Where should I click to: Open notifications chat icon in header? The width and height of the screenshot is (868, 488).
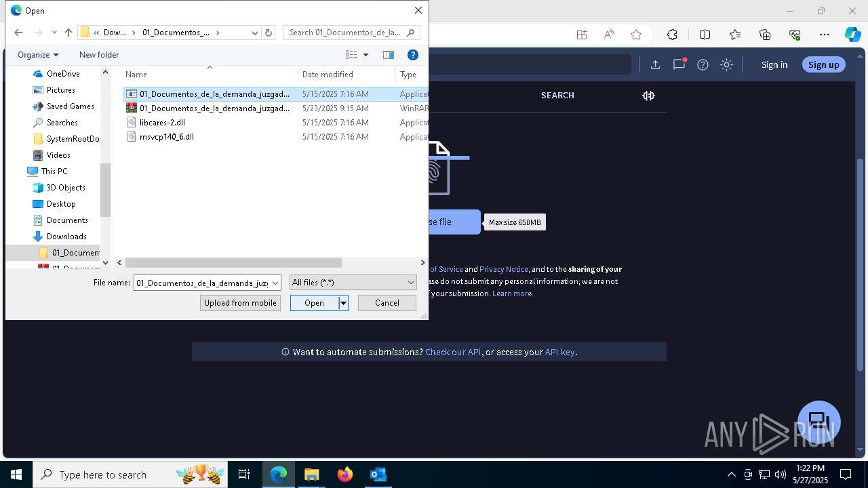click(x=679, y=64)
